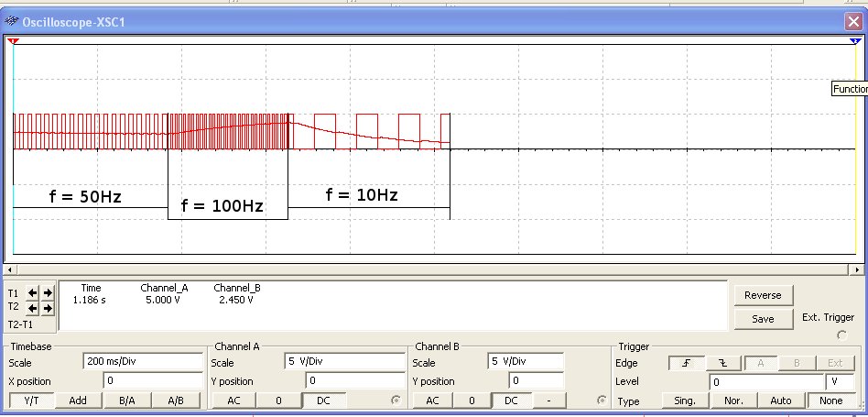Set trigger type to Nor.
The image size is (868, 417).
click(732, 401)
